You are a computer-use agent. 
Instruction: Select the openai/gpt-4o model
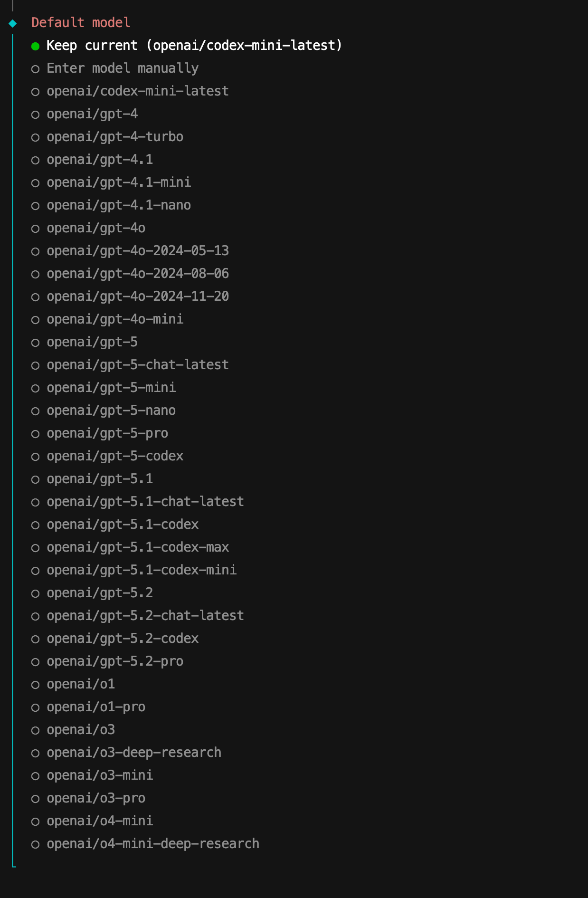click(96, 228)
